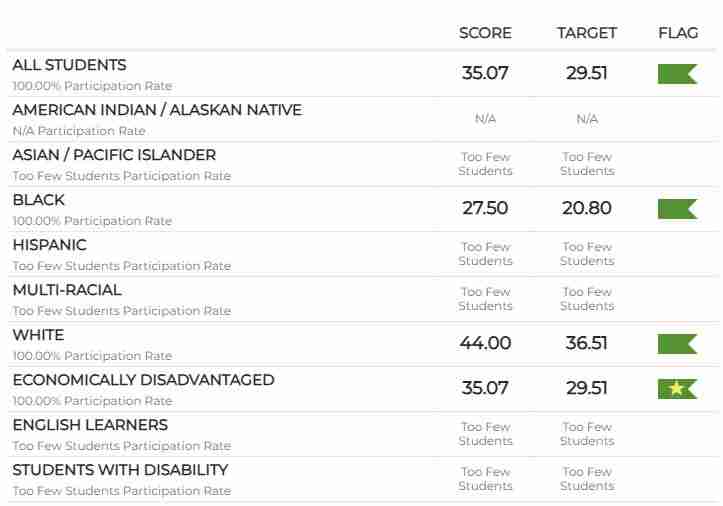
Task: Click the Black target value 20.80
Action: 587,208
